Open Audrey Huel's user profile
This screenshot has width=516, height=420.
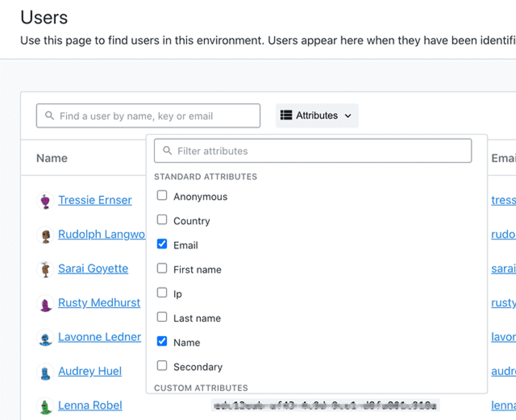(90, 371)
